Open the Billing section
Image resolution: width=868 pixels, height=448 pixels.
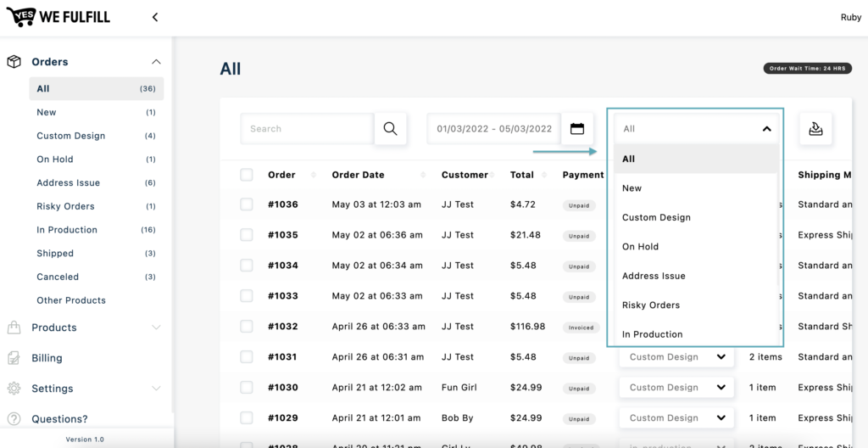[x=47, y=358]
